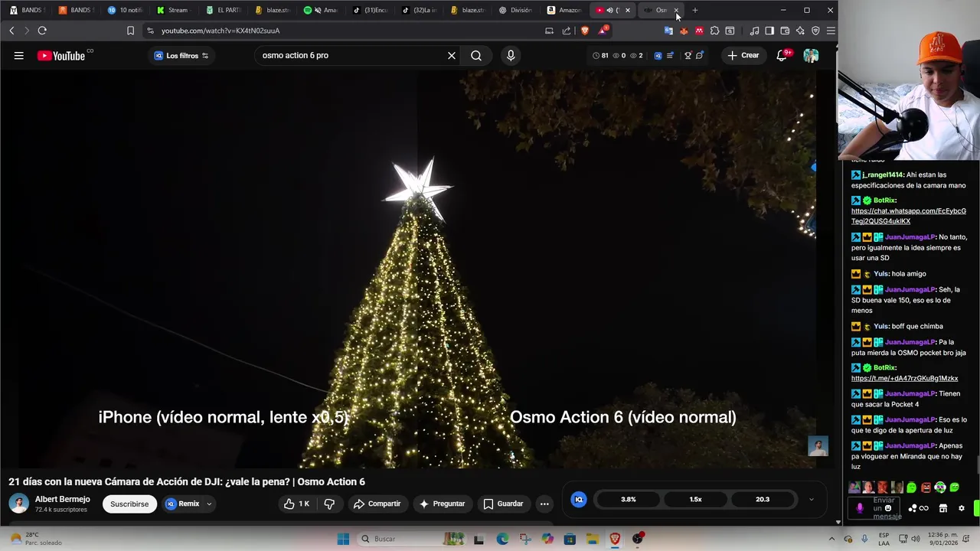Screen dimensions: 980x551
Task: Open more actions three-dot menu
Action: point(544,504)
